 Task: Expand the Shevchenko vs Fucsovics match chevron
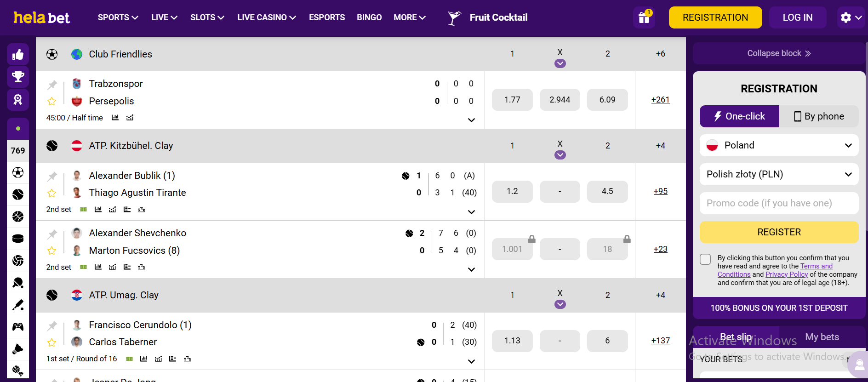coord(471,269)
